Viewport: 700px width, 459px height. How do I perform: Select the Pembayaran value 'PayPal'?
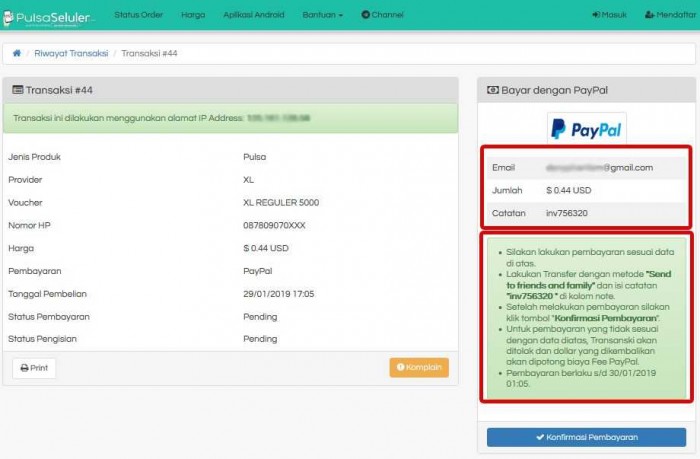tap(258, 271)
